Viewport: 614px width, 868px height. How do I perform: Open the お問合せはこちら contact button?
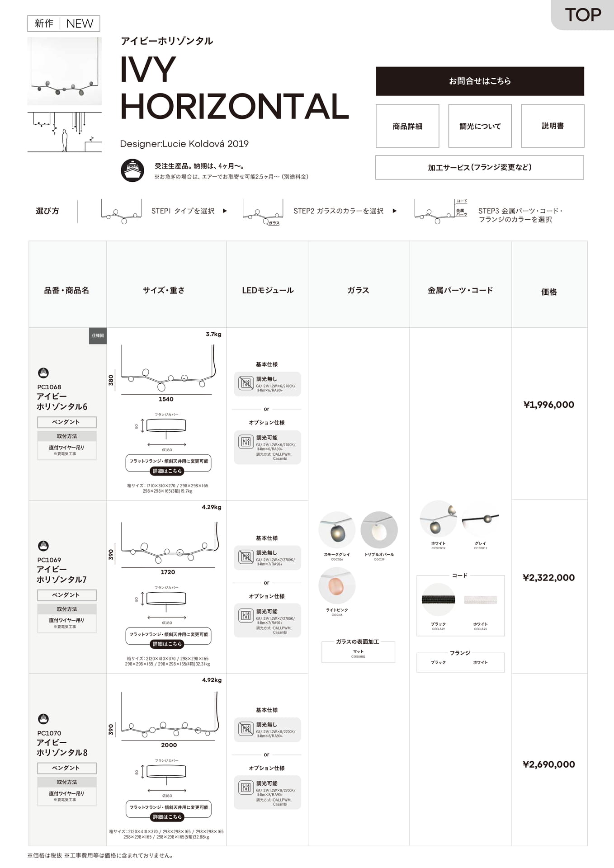(480, 81)
